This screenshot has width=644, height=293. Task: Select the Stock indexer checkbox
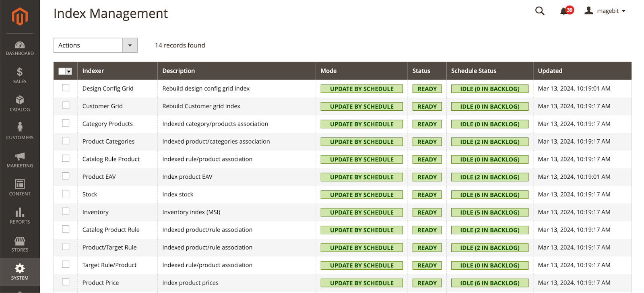pyautogui.click(x=66, y=194)
